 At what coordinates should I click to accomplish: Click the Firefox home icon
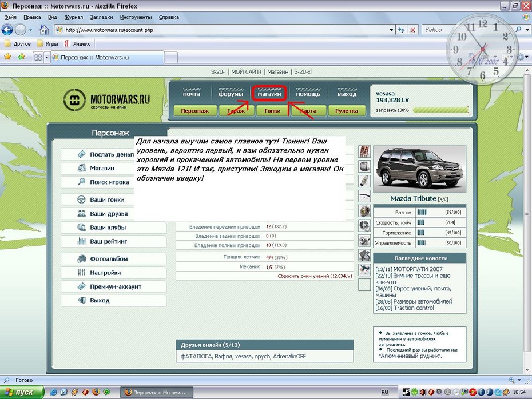pyautogui.click(x=44, y=30)
